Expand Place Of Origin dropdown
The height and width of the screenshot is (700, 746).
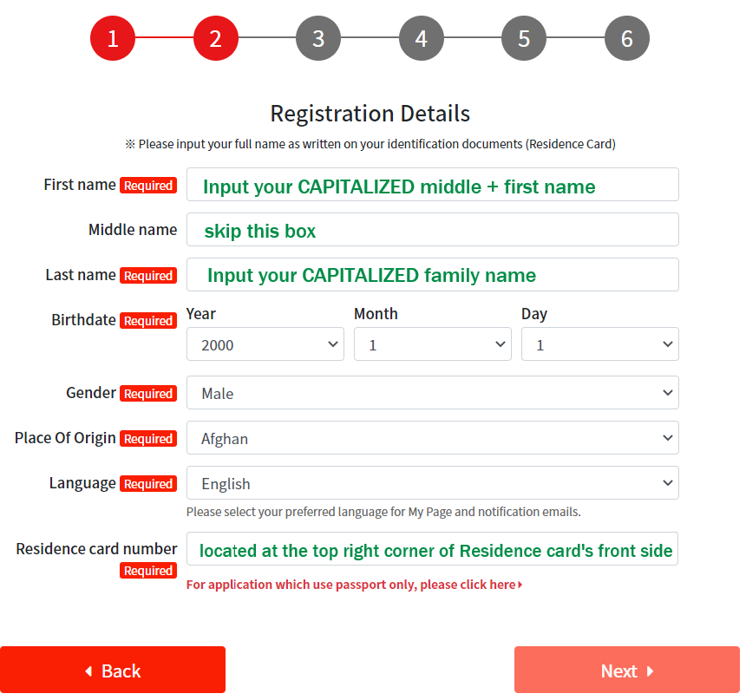point(433,438)
